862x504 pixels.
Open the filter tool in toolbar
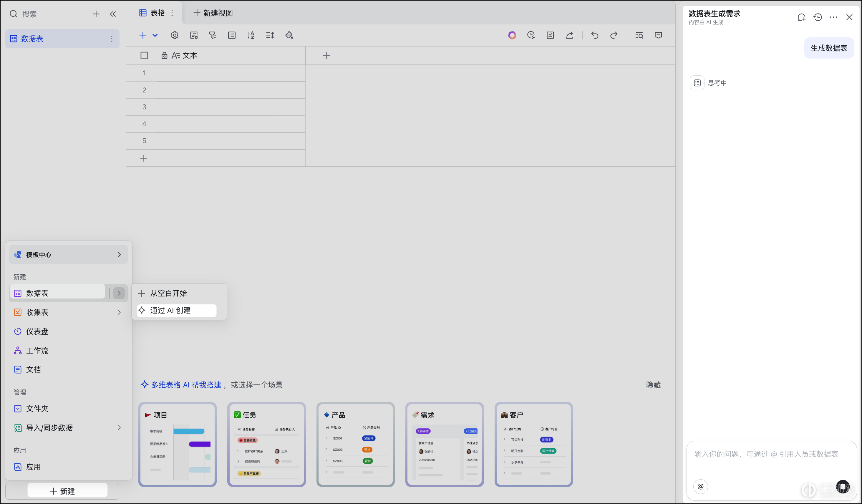tap(213, 35)
